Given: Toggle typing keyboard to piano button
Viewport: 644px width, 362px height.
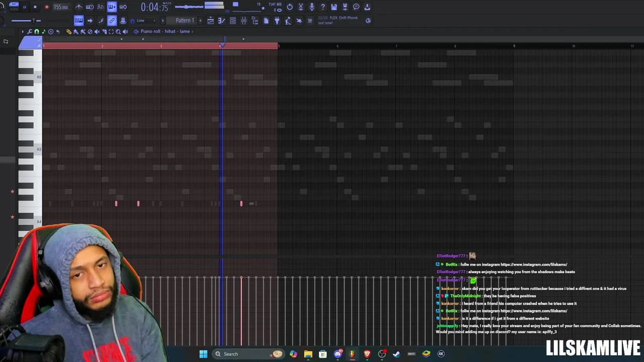Looking at the screenshot, I should click(79, 21).
